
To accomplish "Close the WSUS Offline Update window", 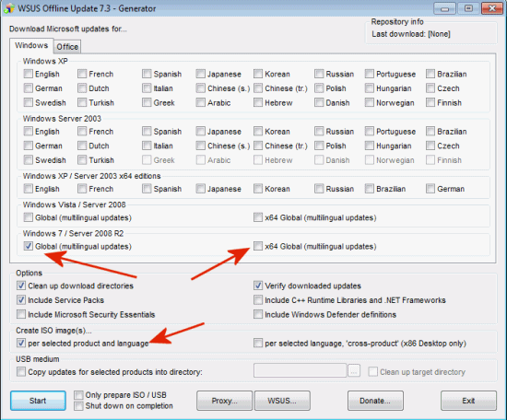I will point(492,8).
